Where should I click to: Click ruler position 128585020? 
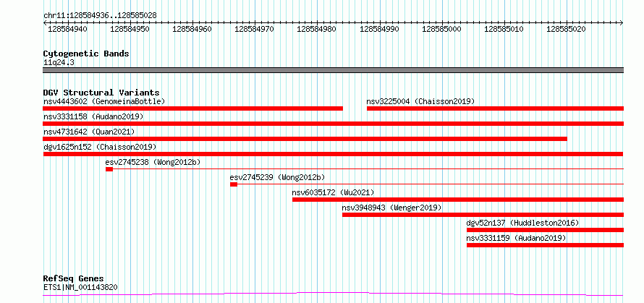click(x=567, y=29)
